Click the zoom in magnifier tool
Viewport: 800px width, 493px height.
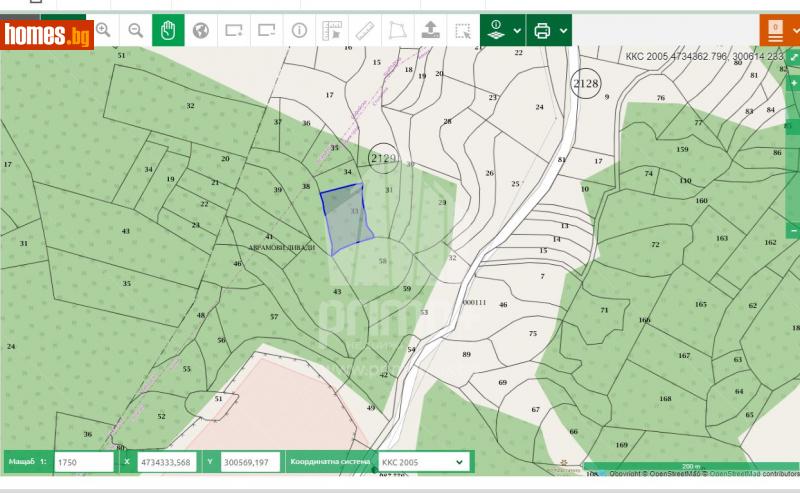click(x=103, y=30)
